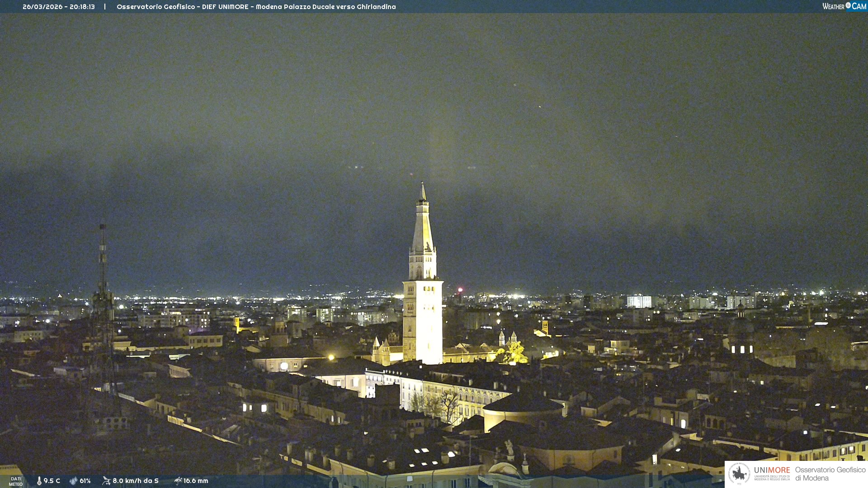Image resolution: width=868 pixels, height=488 pixels.
Task: Click the 9.5 C temperature reading
Action: point(52,481)
